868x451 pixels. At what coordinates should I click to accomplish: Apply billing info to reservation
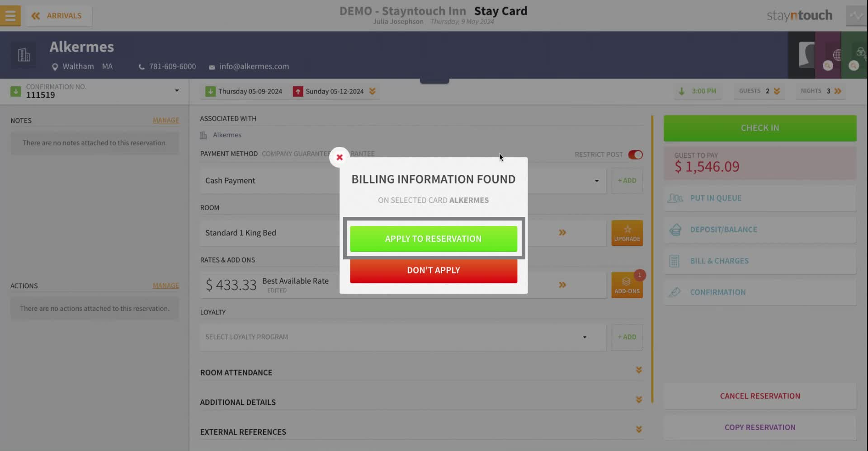click(x=434, y=239)
